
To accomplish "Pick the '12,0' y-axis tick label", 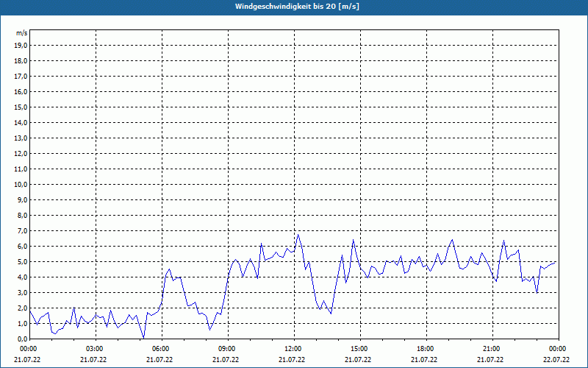I will point(21,154).
